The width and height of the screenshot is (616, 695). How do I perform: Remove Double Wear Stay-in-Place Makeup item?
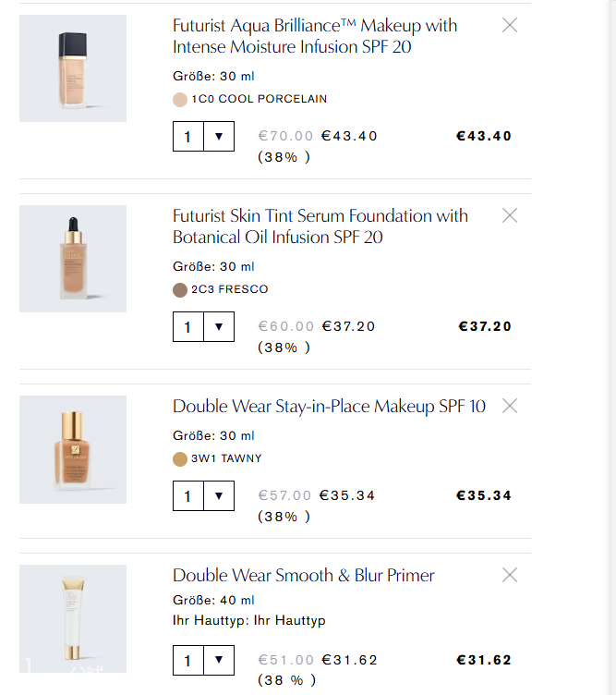click(x=509, y=406)
